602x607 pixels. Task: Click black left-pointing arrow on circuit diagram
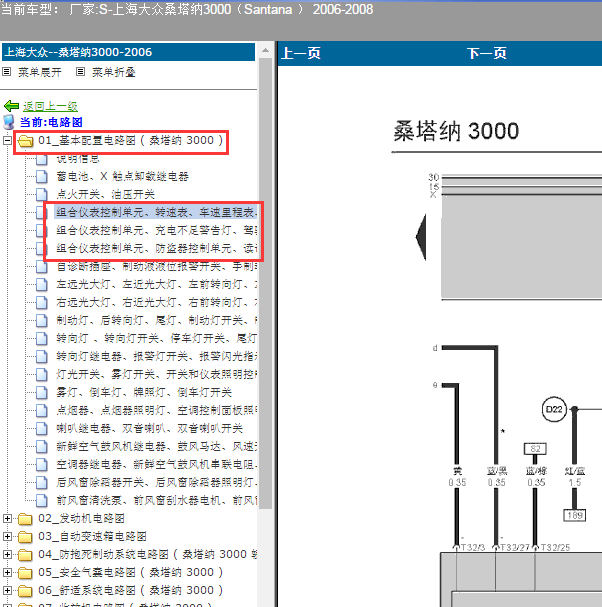421,237
